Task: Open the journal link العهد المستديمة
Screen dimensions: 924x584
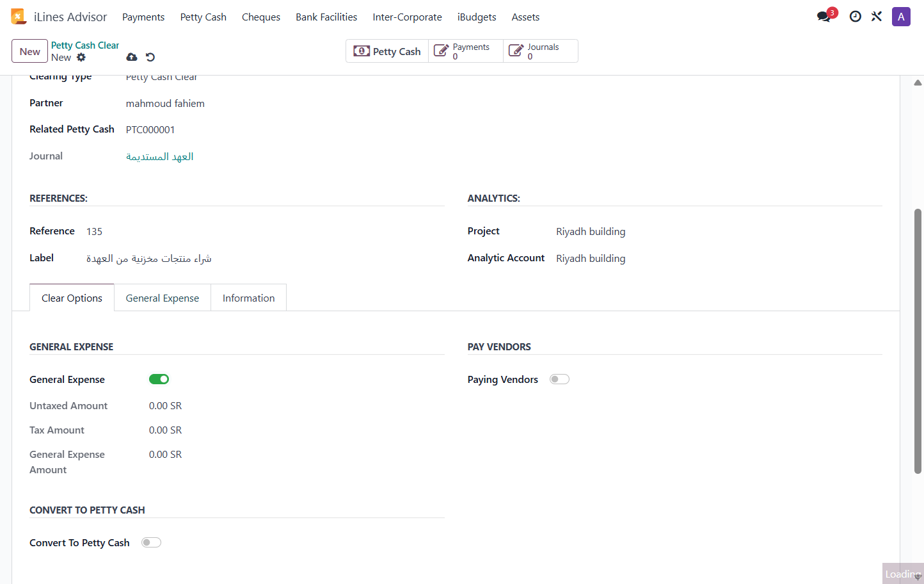Action: pyautogui.click(x=159, y=156)
